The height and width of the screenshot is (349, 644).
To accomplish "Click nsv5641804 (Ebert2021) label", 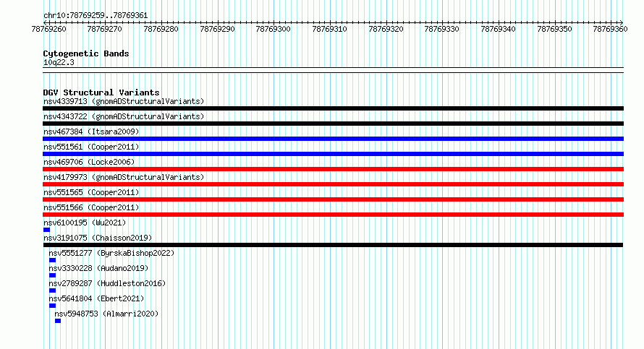I will click(96, 298).
